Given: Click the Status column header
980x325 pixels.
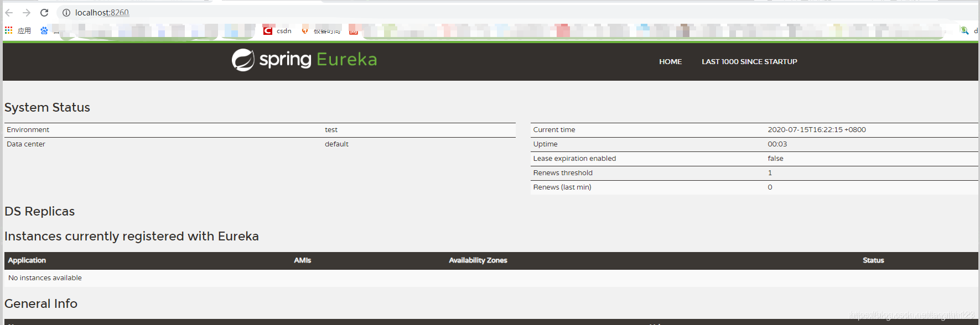Looking at the screenshot, I should (x=873, y=260).
